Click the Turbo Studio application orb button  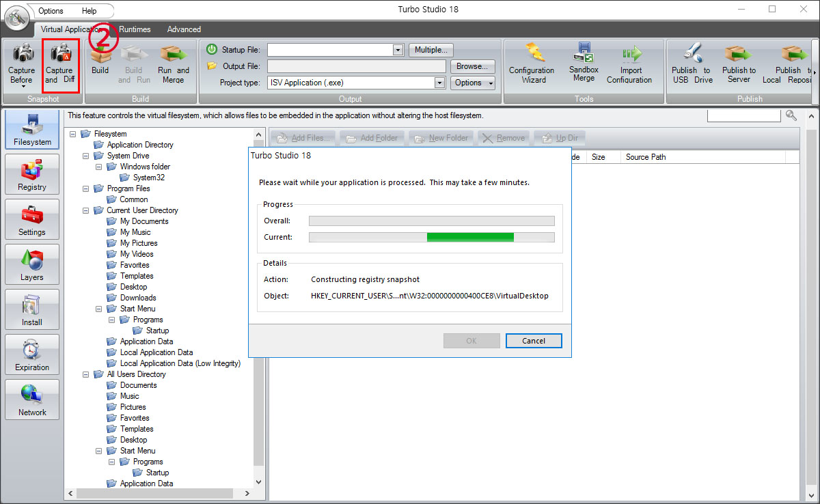(17, 18)
